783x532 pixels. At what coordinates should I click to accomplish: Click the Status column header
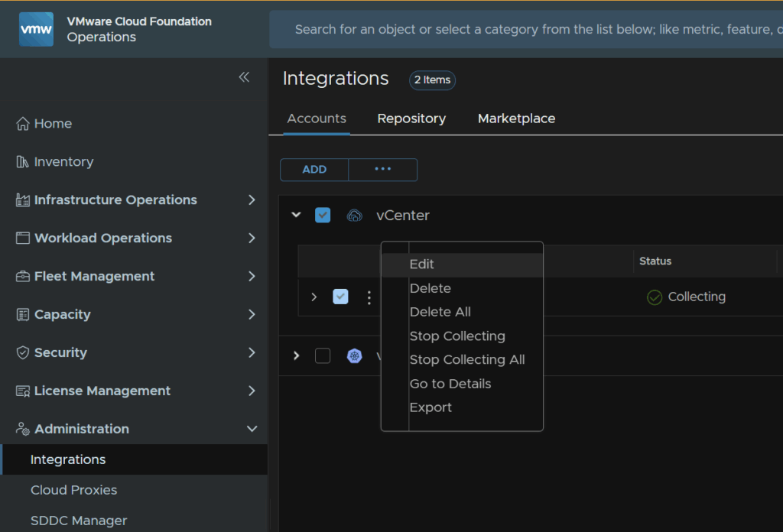click(x=655, y=261)
